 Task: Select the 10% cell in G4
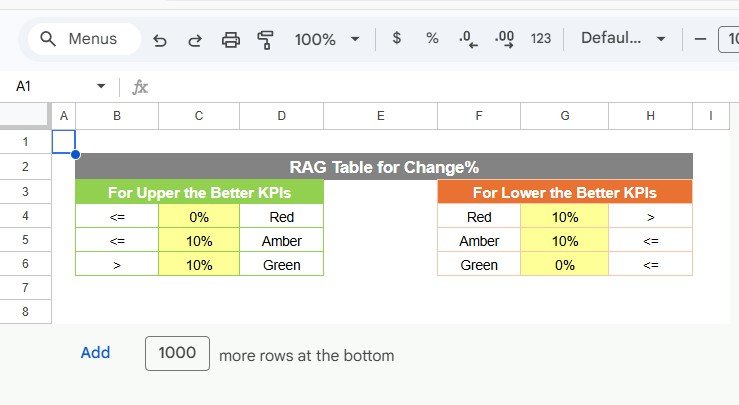pos(565,217)
